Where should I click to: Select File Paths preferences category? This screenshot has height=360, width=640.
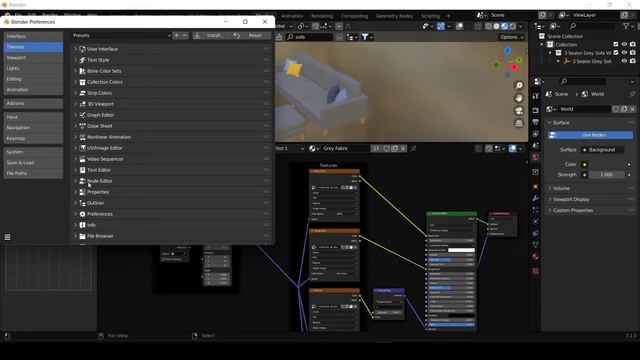[33, 173]
